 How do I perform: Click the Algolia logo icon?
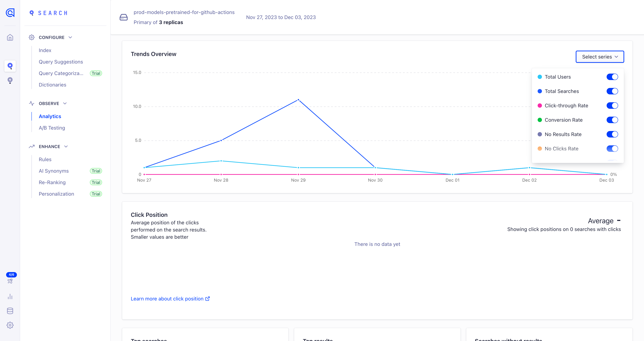[10, 13]
